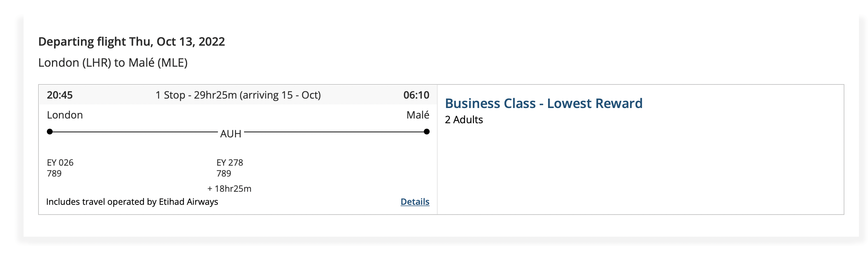Click the 2 Adults passenger count

(x=464, y=120)
